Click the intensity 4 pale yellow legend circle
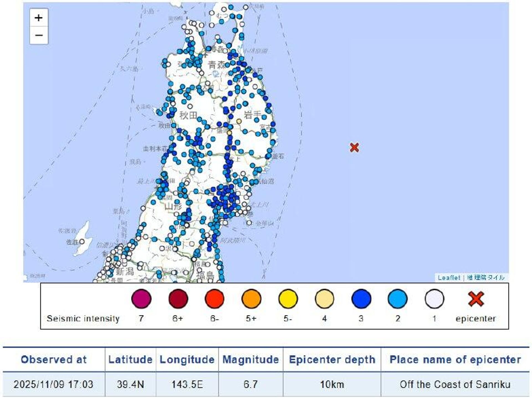Screen dimensions: 532x398 324,299
